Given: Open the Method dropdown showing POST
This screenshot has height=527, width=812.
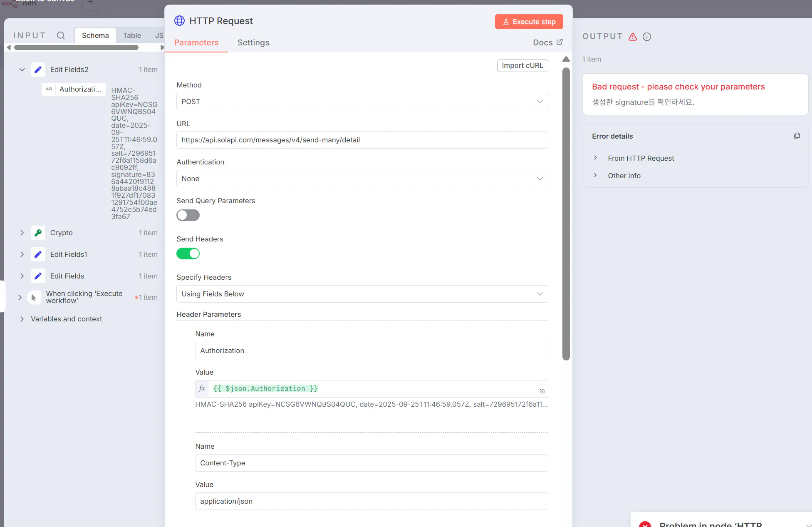Looking at the screenshot, I should [361, 102].
